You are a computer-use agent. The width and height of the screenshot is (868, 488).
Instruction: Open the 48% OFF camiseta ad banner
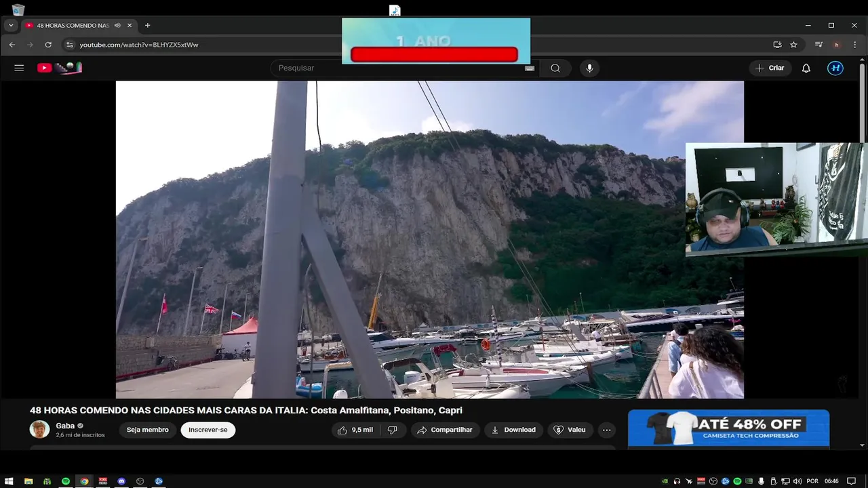click(x=728, y=428)
